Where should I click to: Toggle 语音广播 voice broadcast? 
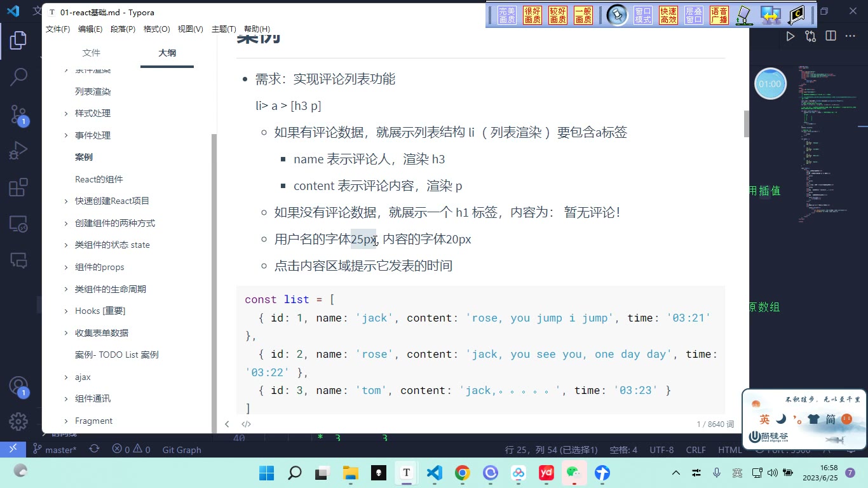click(719, 15)
